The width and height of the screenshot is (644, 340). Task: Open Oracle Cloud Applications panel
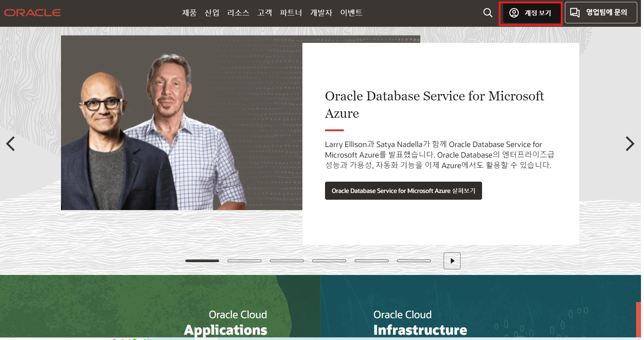click(160, 306)
